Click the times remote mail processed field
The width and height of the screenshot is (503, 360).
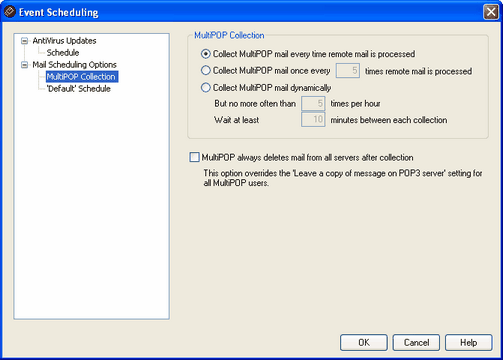(348, 71)
